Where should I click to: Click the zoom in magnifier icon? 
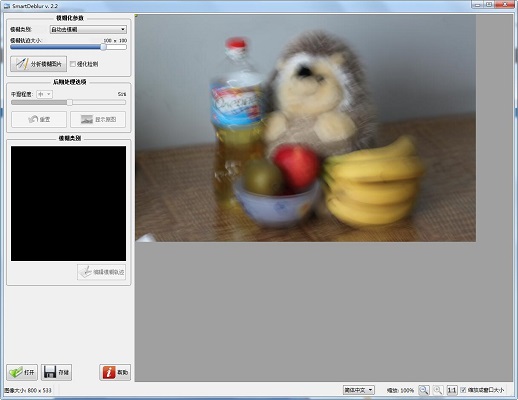[438, 390]
